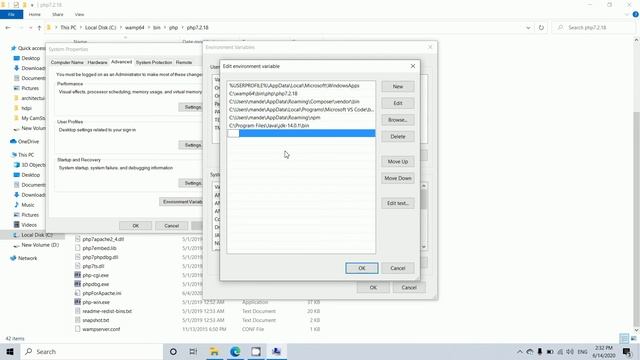Close the Edit environment variable dialog
This screenshot has width=640, height=360.
click(413, 66)
